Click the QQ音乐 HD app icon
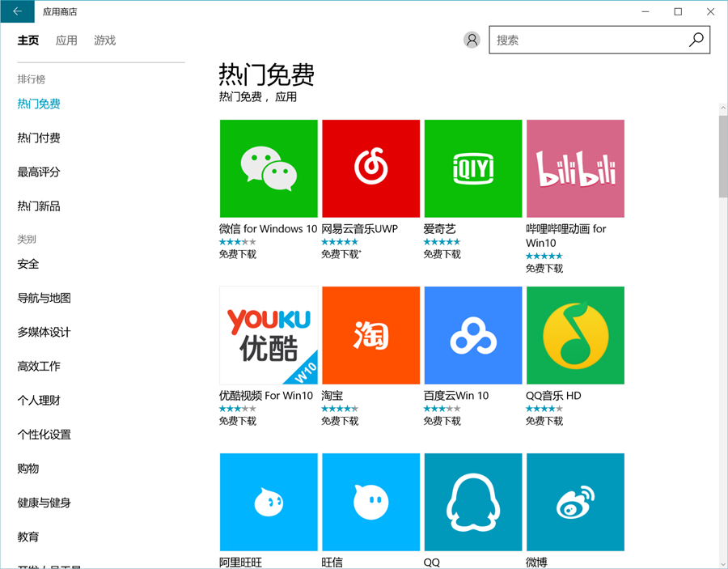Image resolution: width=728 pixels, height=569 pixels. coord(574,335)
